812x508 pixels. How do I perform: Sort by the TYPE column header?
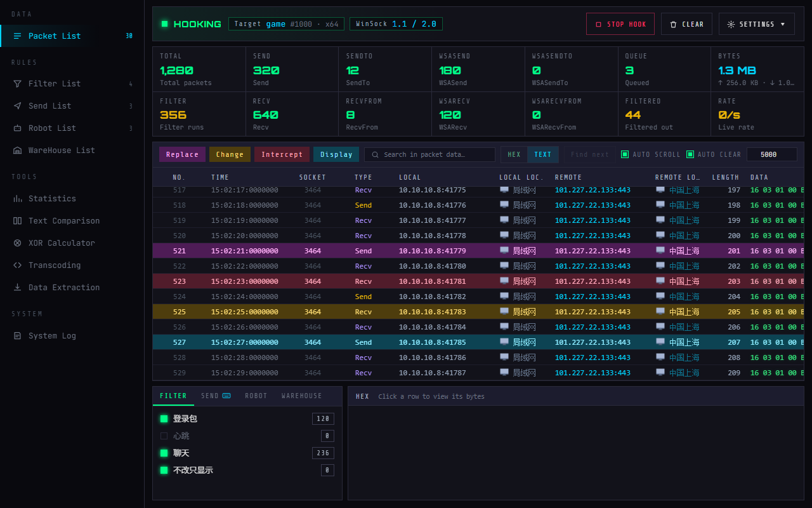(363, 177)
